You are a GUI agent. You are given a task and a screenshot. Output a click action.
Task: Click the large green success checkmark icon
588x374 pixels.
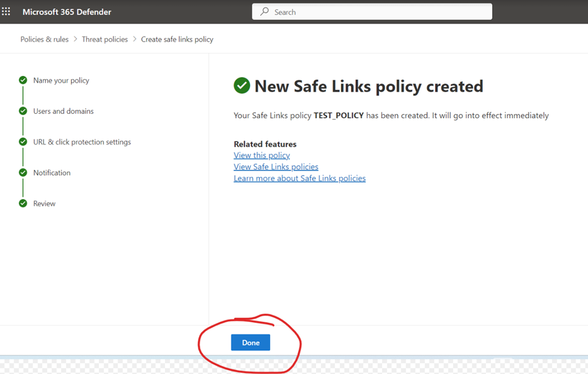[x=242, y=85]
